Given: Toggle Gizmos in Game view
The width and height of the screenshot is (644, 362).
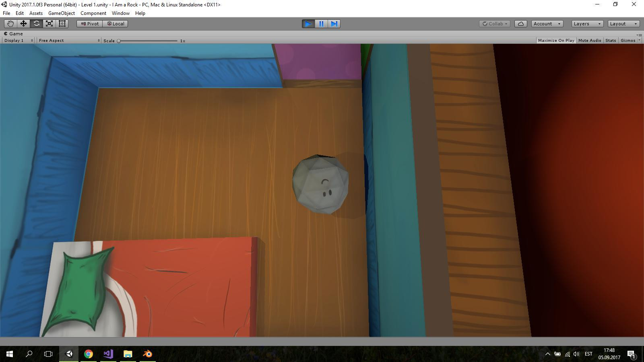Looking at the screenshot, I should pyautogui.click(x=627, y=41).
